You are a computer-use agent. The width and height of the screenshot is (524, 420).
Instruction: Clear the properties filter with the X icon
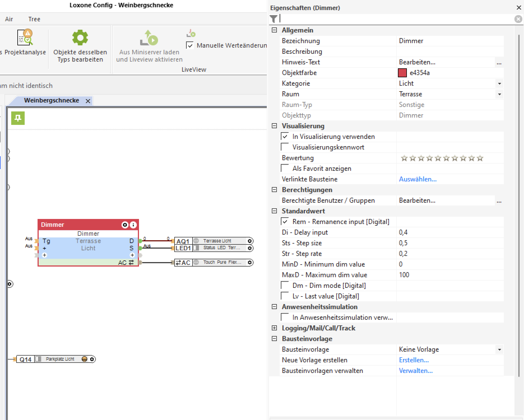[x=518, y=19]
